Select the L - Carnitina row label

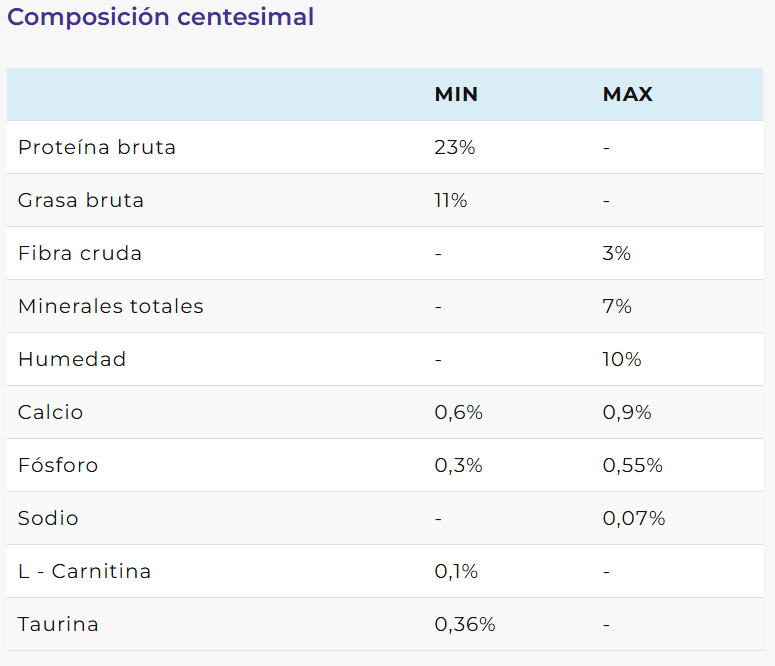pyautogui.click(x=85, y=571)
